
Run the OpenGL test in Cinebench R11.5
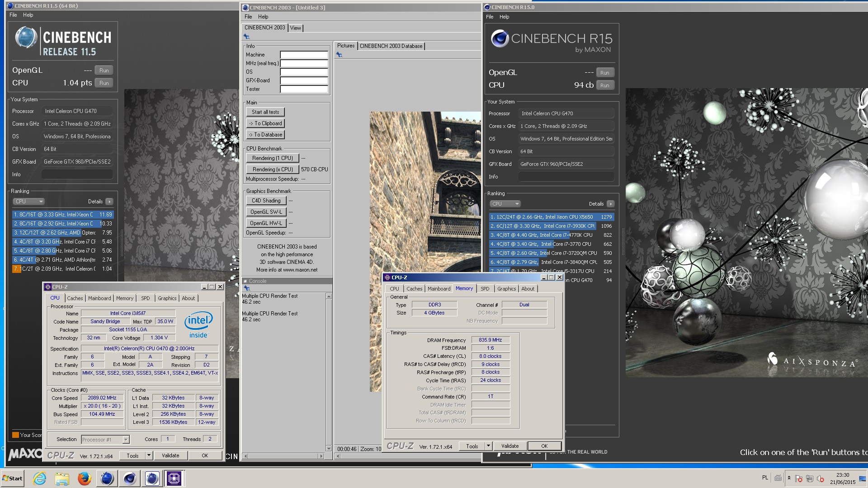coord(104,70)
